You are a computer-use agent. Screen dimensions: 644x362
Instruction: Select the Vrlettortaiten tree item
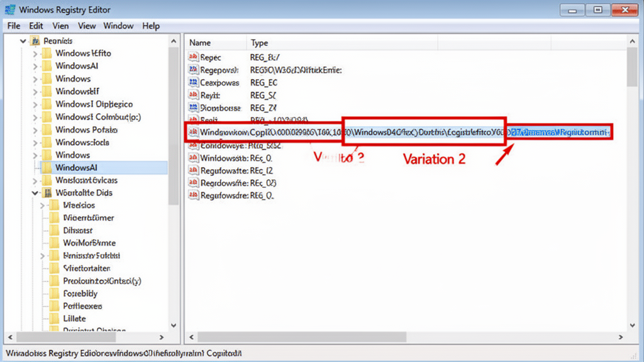(87, 268)
